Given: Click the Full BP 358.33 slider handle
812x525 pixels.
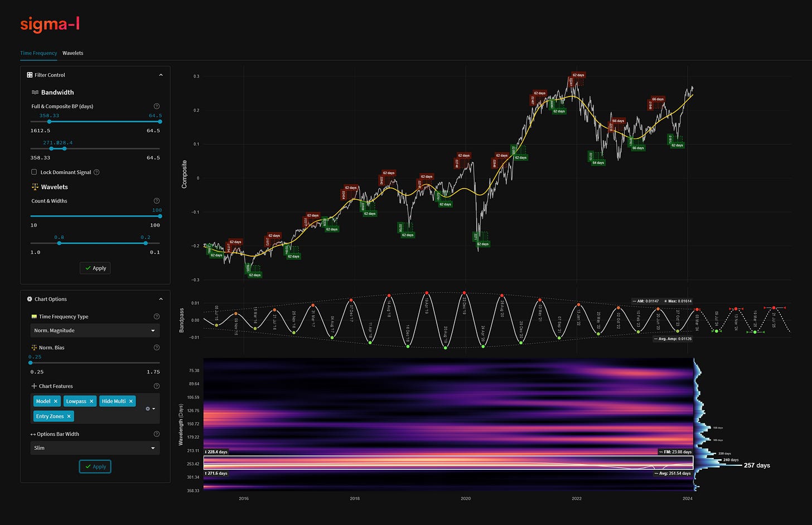Looking at the screenshot, I should click(49, 122).
